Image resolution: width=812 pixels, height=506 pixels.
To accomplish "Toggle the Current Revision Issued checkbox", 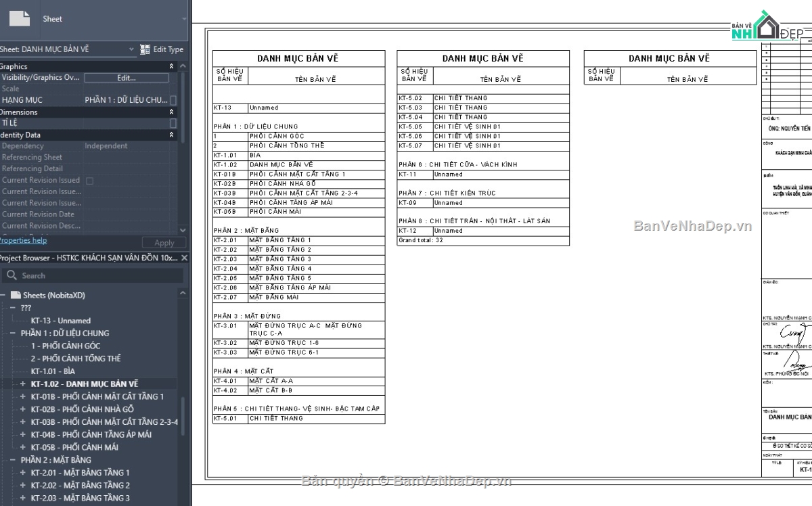I will (90, 181).
